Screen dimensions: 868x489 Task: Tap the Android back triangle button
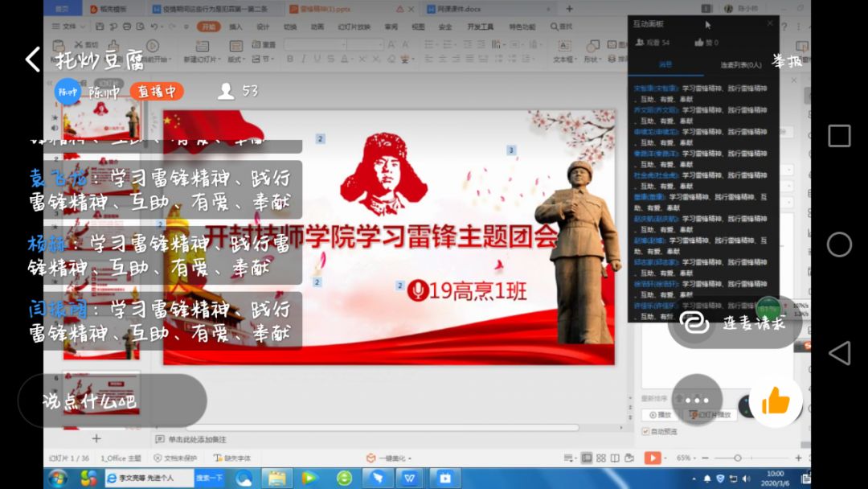[x=839, y=353]
